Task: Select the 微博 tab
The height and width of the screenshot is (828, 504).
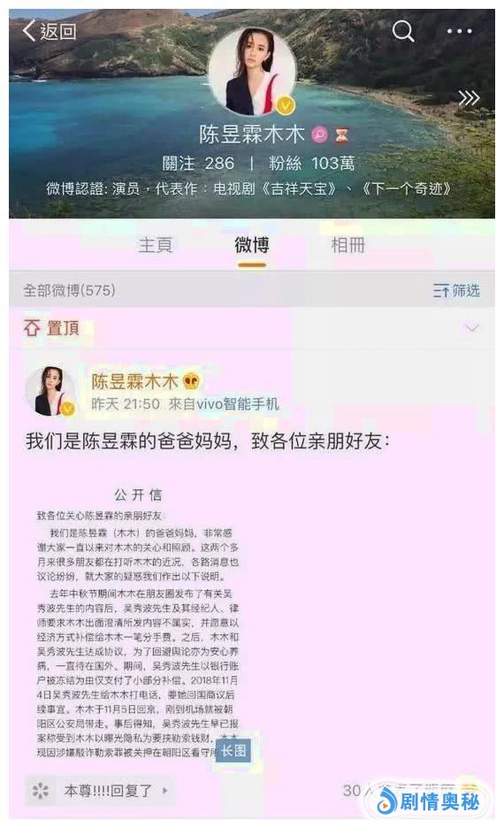Action: click(252, 245)
